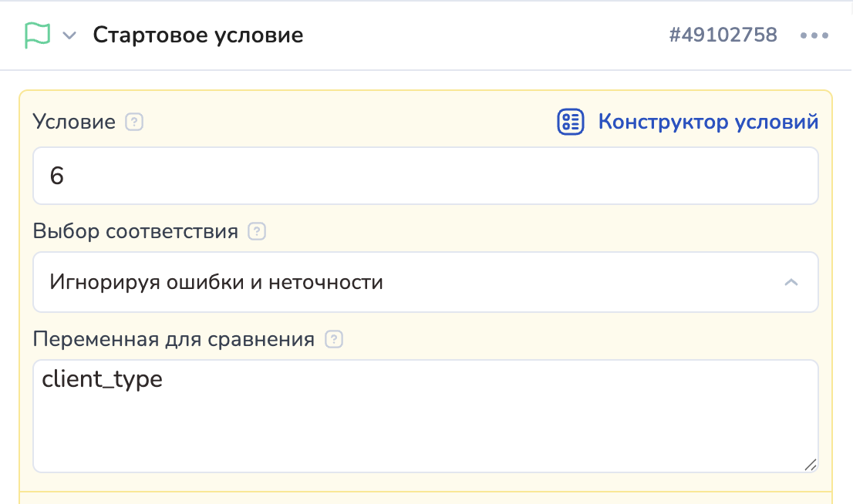Expand the chevron next to the flag icon
The width and height of the screenshot is (853, 504).
point(69,36)
